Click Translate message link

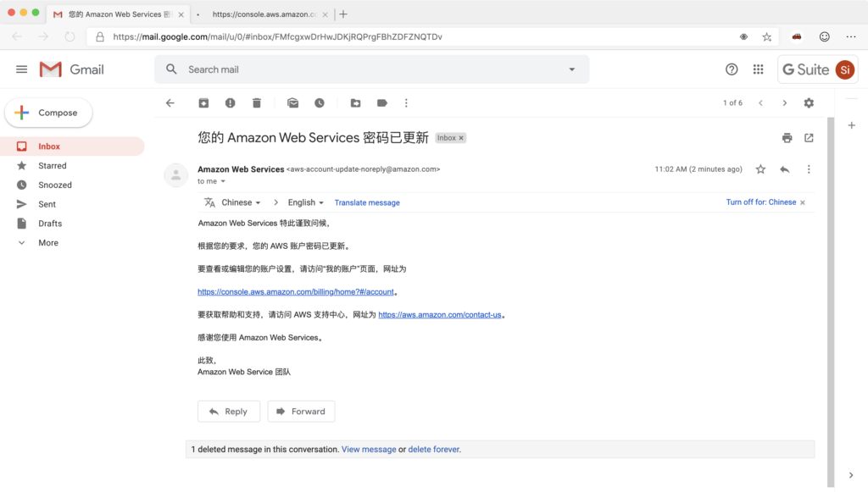pos(367,203)
